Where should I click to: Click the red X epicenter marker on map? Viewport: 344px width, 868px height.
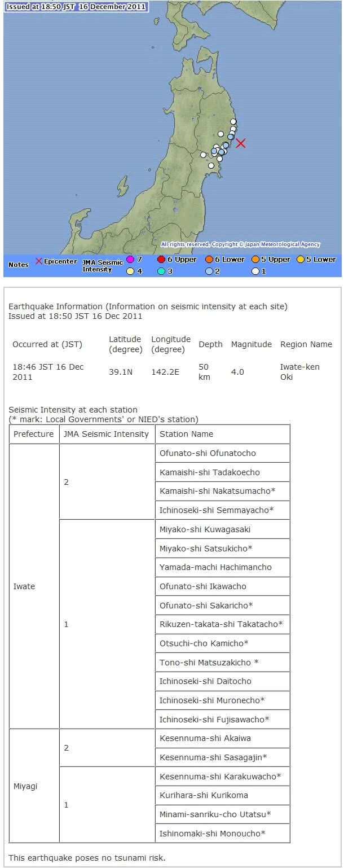[x=241, y=143]
